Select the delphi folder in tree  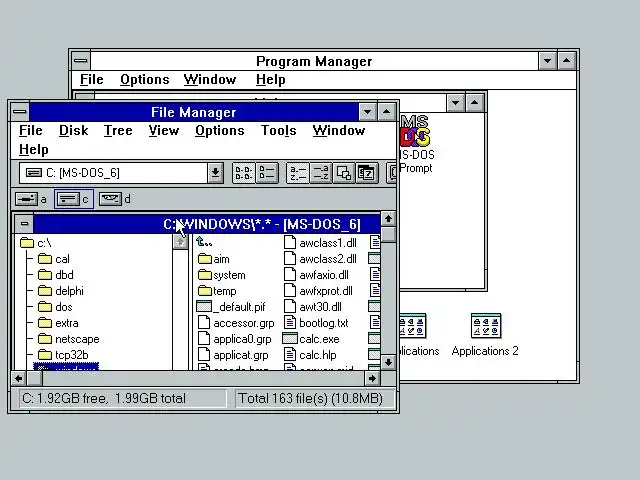click(x=61, y=291)
